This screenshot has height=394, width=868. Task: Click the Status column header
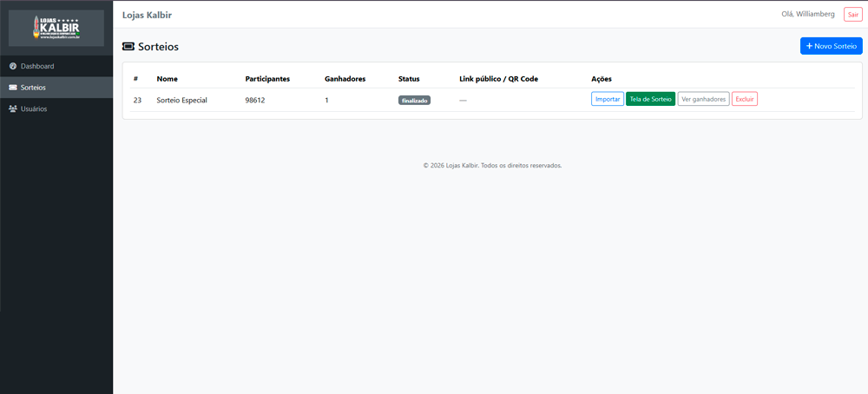tap(409, 79)
